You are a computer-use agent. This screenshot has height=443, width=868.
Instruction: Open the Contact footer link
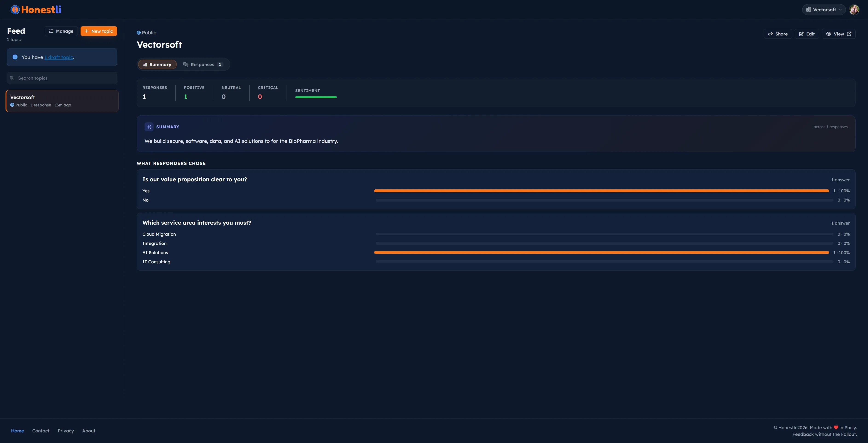pyautogui.click(x=41, y=431)
